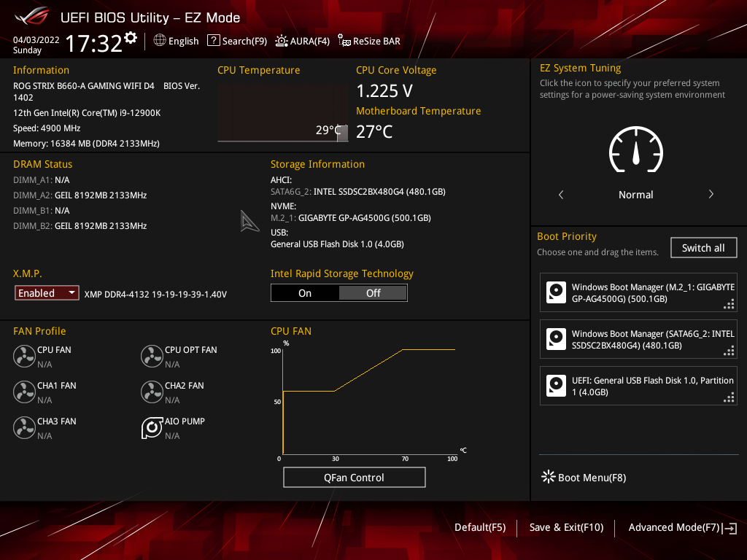Click DIMM_A2 GEIL 8192MB 2133MHz entry
This screenshot has width=747, height=560.
[x=80, y=195]
